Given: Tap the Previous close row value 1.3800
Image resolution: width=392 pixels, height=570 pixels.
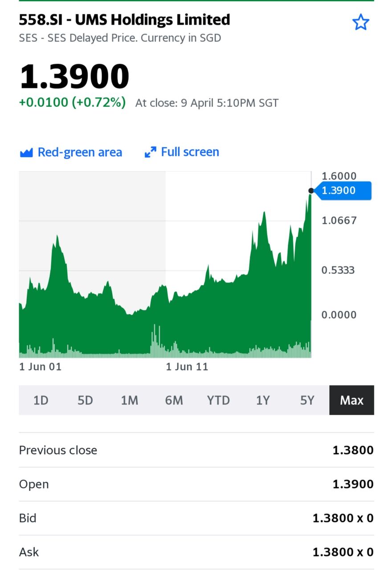Looking at the screenshot, I should 353,450.
